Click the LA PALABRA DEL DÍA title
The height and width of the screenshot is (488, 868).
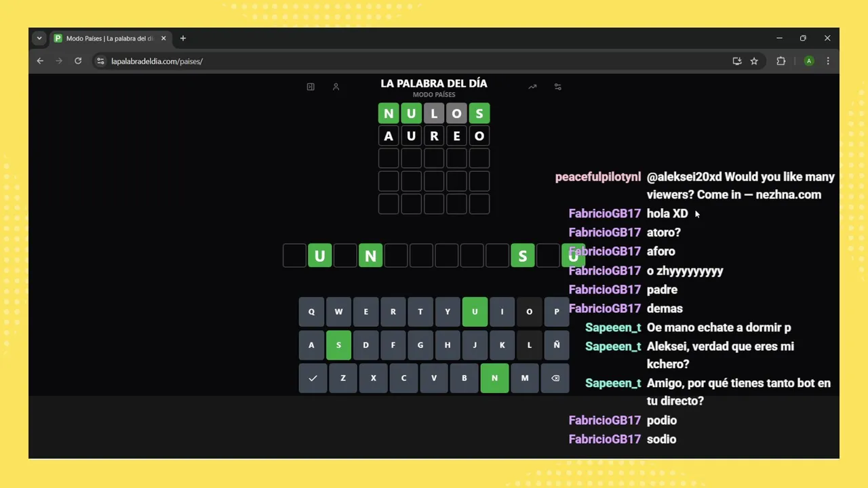[x=434, y=83]
